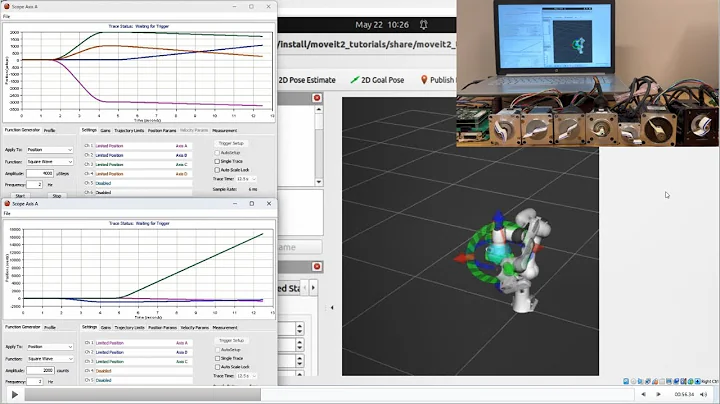The height and width of the screenshot is (404, 720).
Task: Close the upper RViz panel with red X
Action: click(317, 98)
